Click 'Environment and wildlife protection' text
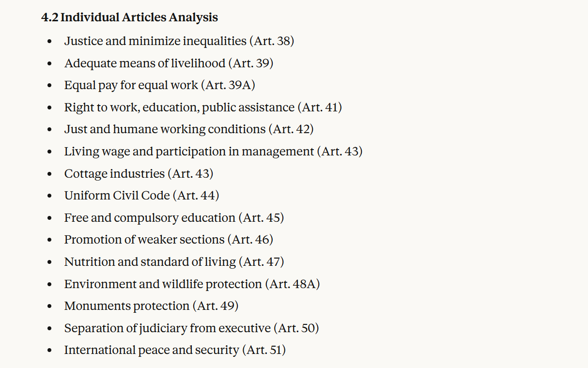The height and width of the screenshot is (368, 588). tap(163, 284)
